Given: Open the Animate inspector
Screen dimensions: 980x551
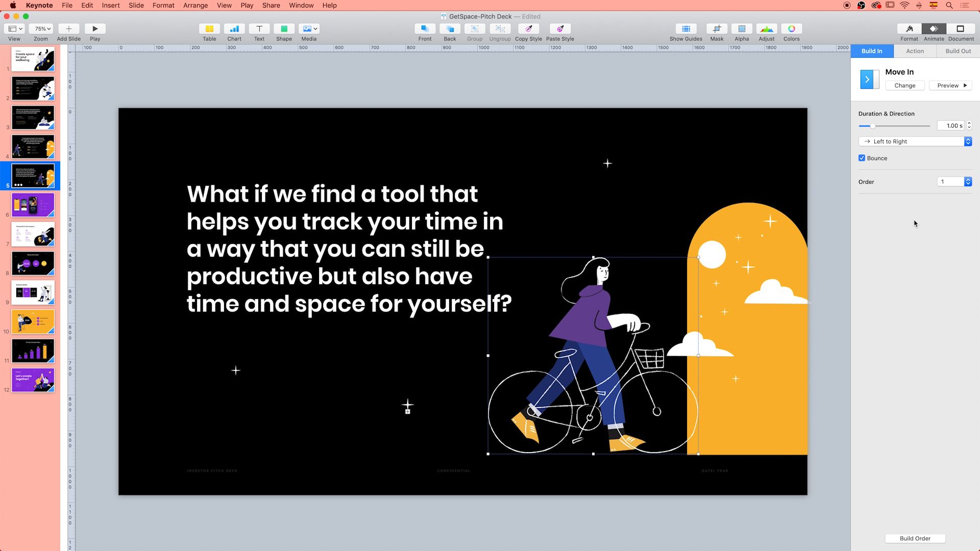Looking at the screenshot, I should point(934,29).
